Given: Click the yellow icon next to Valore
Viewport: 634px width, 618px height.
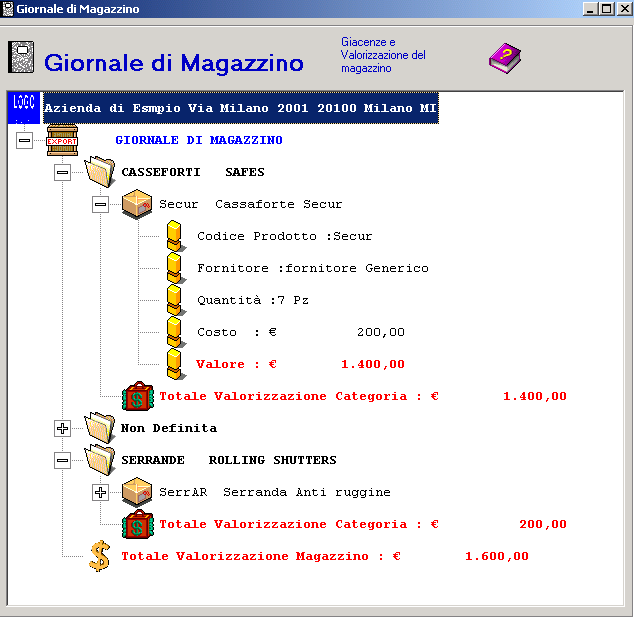Looking at the screenshot, I should coord(175,364).
